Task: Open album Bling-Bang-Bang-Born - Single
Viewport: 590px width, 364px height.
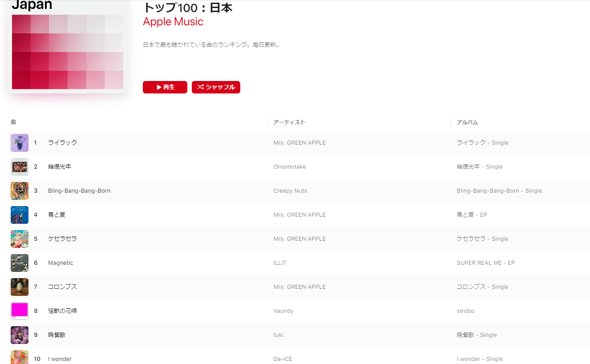Action: point(499,191)
